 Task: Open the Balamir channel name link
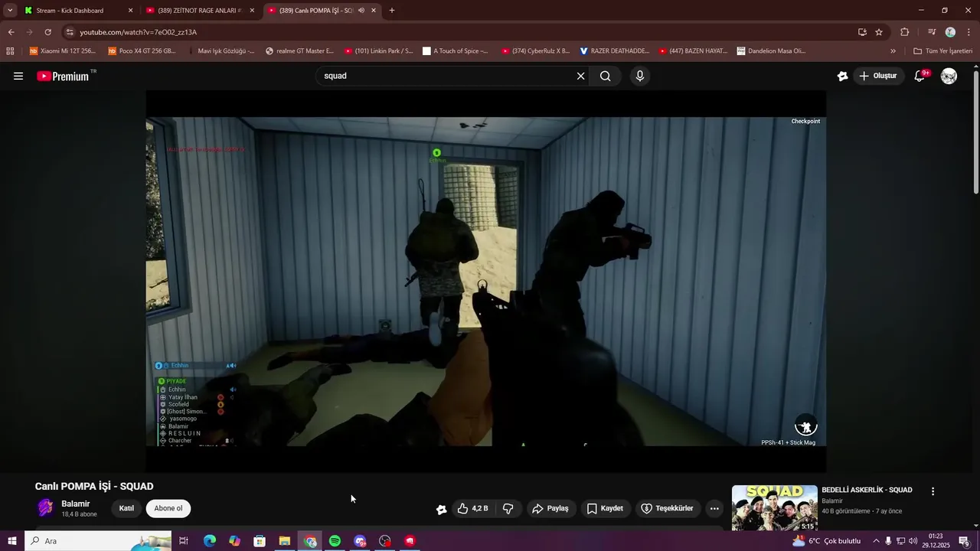tap(76, 504)
